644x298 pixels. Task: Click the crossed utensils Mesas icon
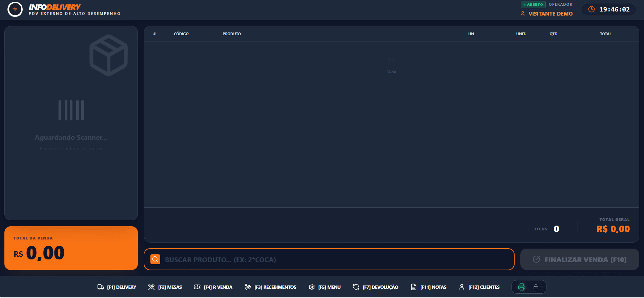(151, 287)
